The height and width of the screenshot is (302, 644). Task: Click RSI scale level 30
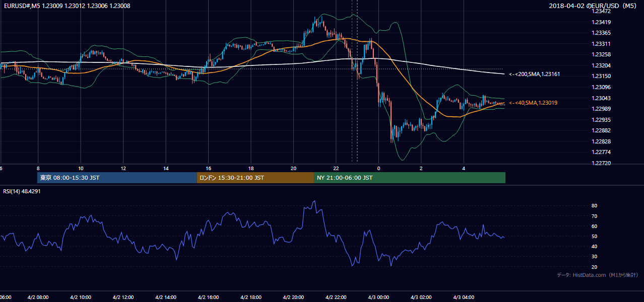[x=594, y=256]
